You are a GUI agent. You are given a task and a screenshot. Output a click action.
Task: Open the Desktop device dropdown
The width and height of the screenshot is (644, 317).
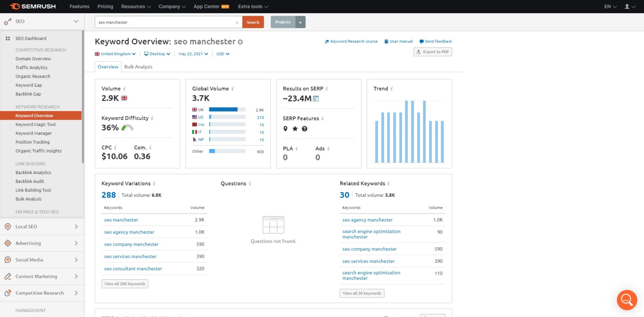(157, 54)
